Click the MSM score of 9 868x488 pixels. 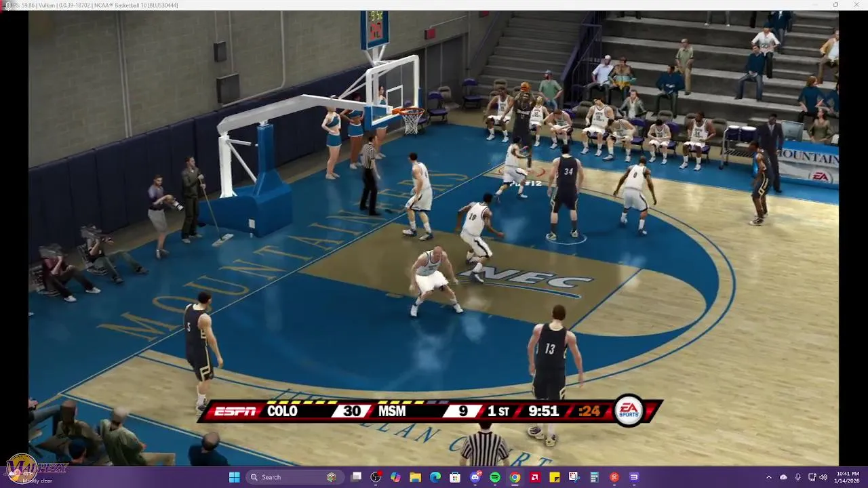462,411
